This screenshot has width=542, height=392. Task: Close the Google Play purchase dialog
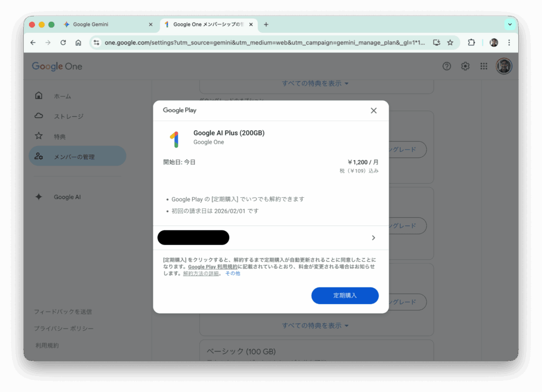click(373, 111)
